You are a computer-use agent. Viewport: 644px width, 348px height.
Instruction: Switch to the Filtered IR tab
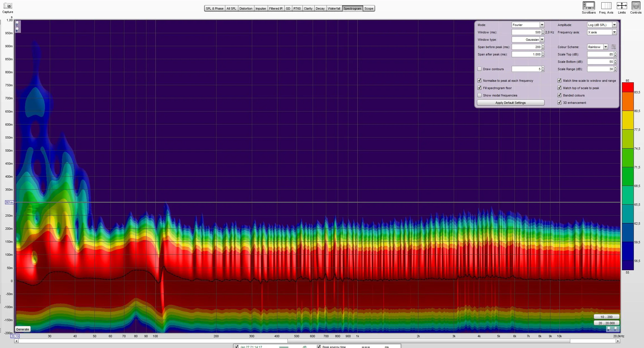[276, 8]
